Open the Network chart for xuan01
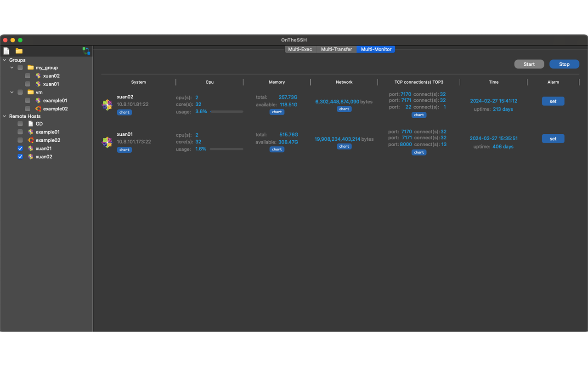 tap(344, 146)
